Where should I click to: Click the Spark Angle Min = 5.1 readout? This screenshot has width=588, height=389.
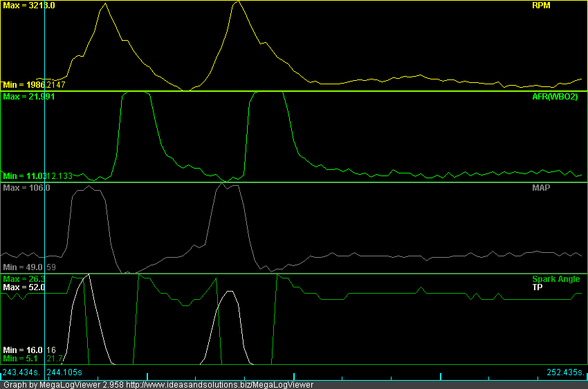coord(21,359)
